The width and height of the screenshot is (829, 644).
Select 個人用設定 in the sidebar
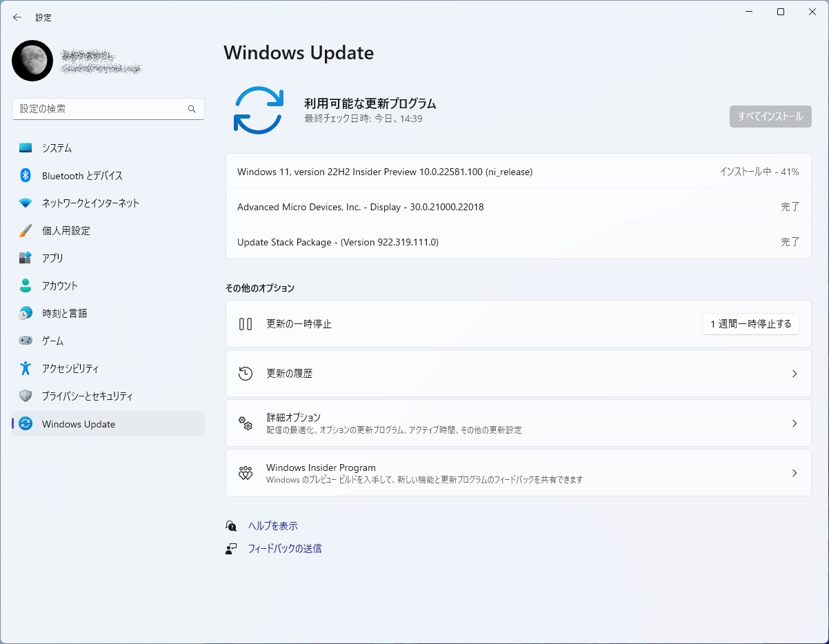coord(108,231)
